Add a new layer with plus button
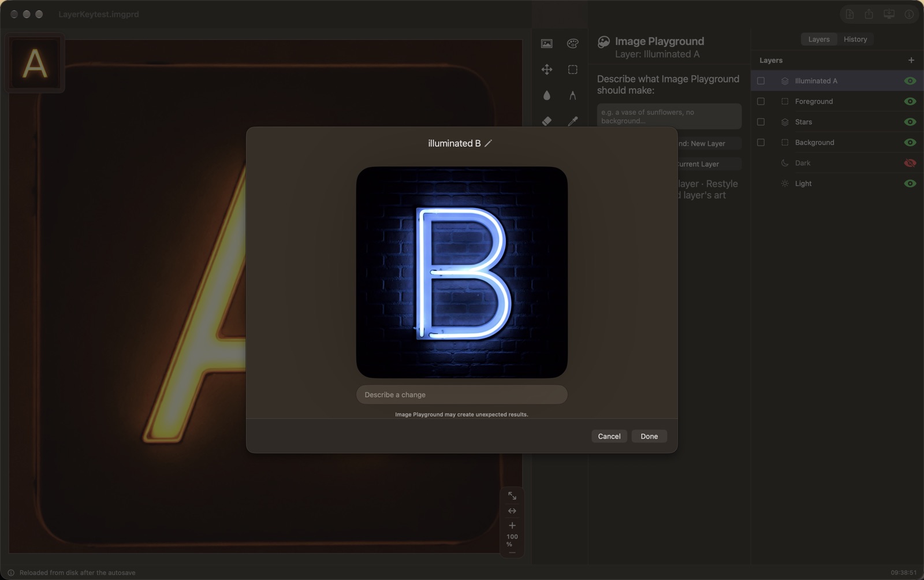924x580 pixels. click(911, 60)
